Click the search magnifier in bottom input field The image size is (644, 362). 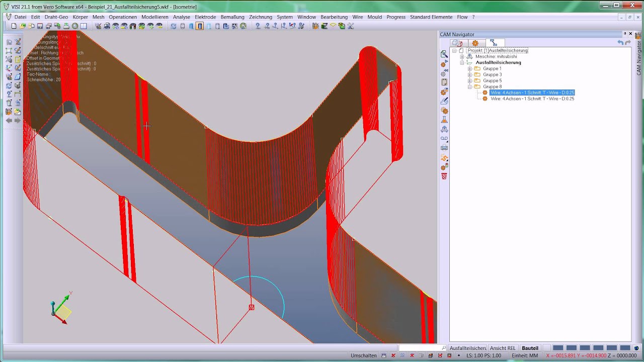click(x=443, y=348)
